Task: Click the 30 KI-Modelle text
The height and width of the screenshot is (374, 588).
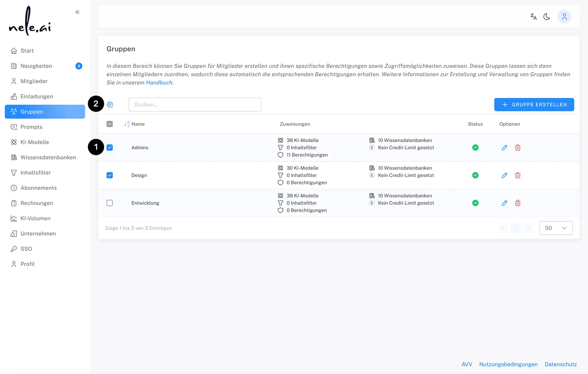Action: point(303,168)
